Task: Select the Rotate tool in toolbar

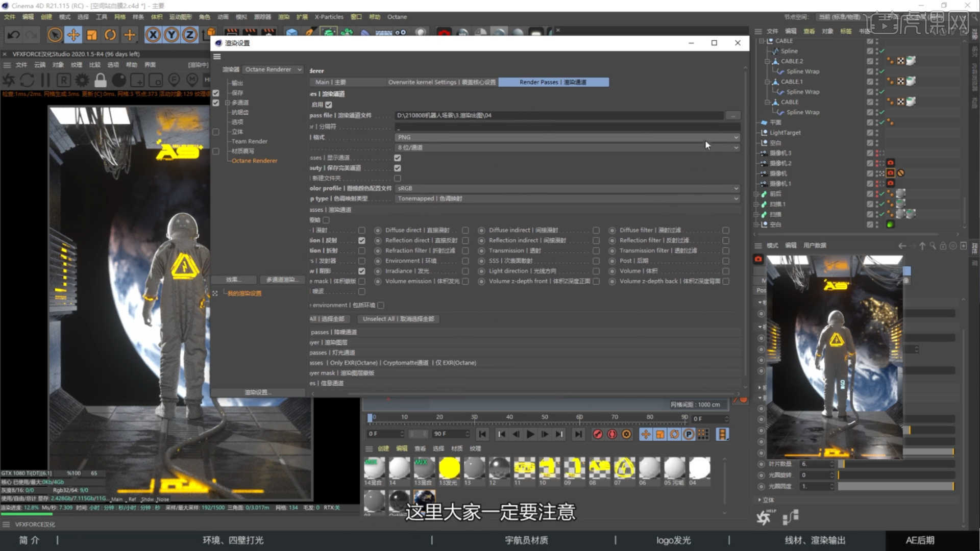Action: (110, 35)
